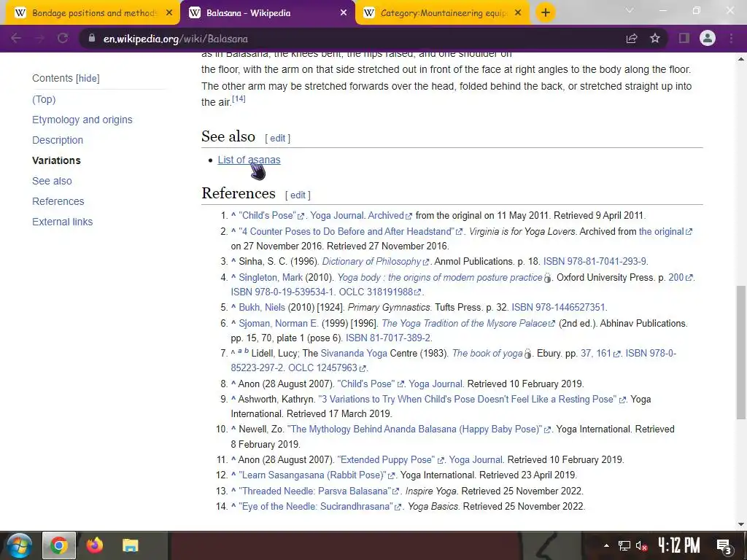Edit the See also section
747x560 pixels.
277,138
